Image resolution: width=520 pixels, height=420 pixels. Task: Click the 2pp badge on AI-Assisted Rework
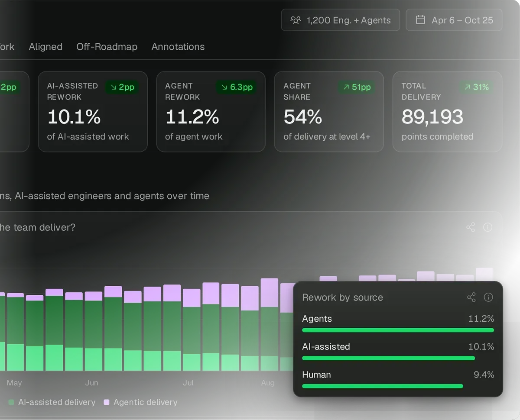pyautogui.click(x=122, y=87)
